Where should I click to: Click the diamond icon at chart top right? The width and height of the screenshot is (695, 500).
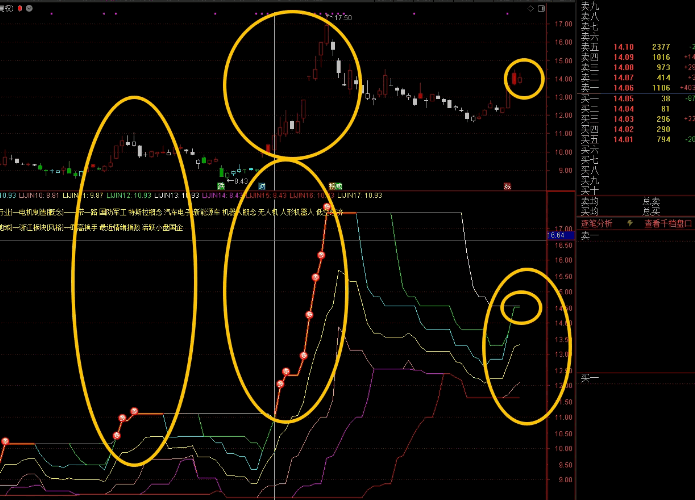coord(531,8)
